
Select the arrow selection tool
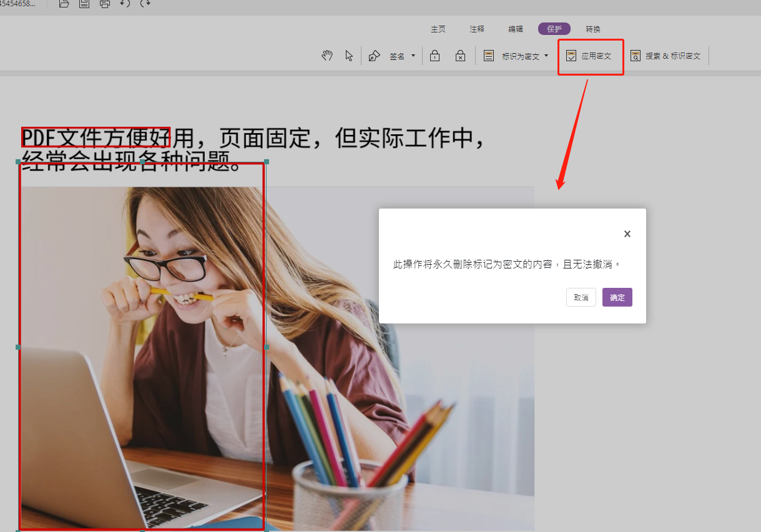[349, 56]
